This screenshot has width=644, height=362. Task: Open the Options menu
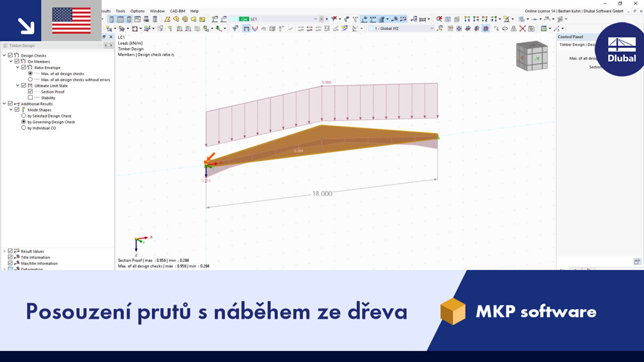click(137, 11)
